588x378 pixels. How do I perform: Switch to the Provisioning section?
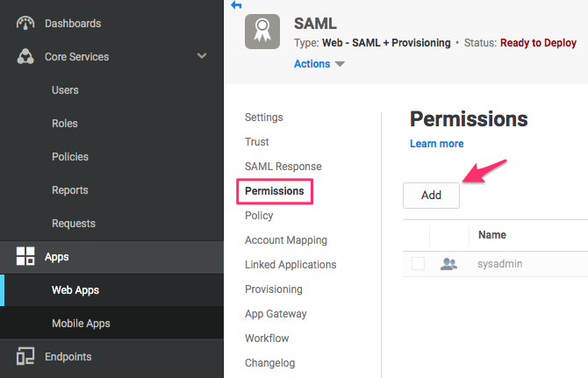(273, 289)
